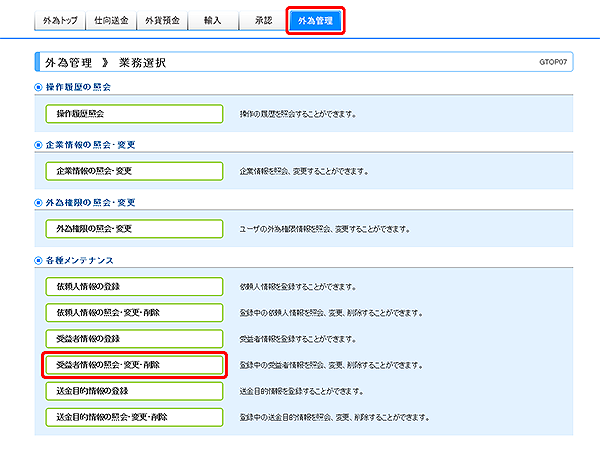Open the 承認 tab
This screenshot has width=600, height=450.
click(x=264, y=21)
